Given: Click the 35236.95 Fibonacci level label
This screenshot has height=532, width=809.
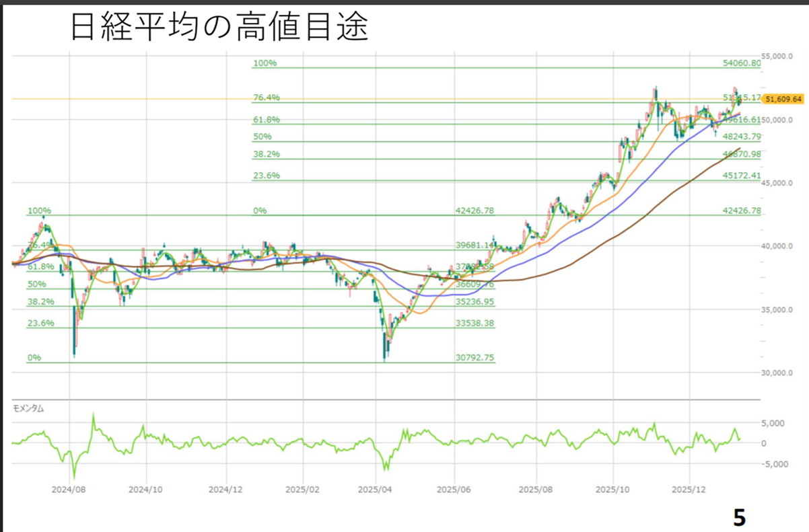Looking at the screenshot, I should pos(475,302).
